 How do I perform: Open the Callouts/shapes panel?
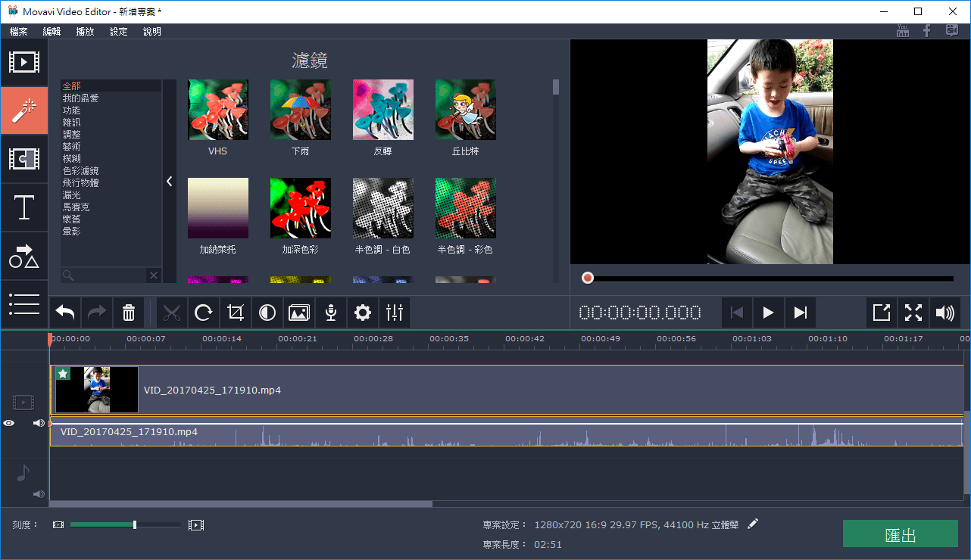24,256
